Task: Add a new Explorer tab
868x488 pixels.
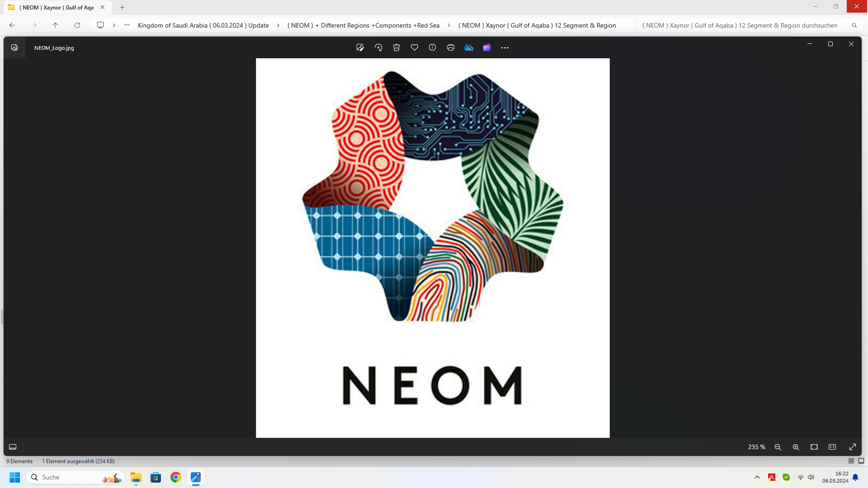Action: [122, 7]
